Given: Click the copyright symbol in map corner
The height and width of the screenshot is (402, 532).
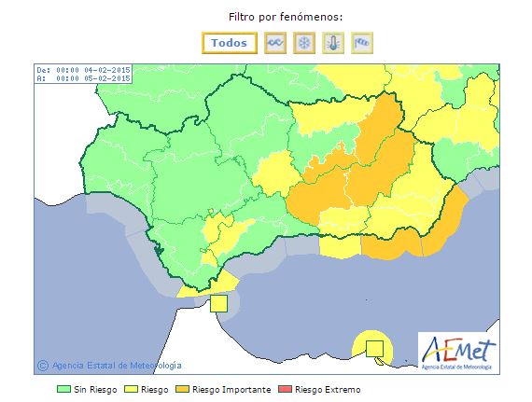Looking at the screenshot, I should 43,366.
